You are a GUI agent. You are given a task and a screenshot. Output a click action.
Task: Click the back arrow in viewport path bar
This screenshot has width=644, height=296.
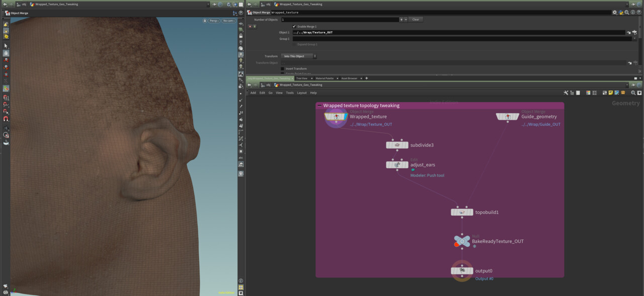[x=4, y=4]
